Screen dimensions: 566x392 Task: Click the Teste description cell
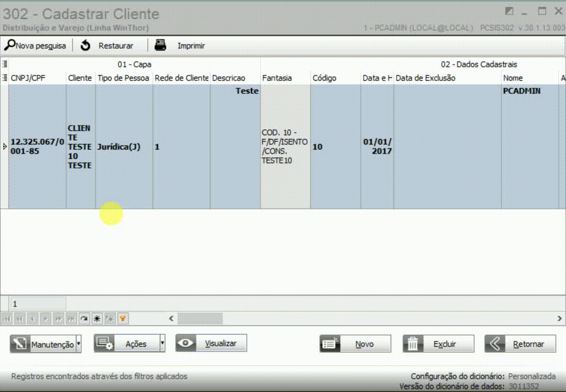tap(235, 147)
